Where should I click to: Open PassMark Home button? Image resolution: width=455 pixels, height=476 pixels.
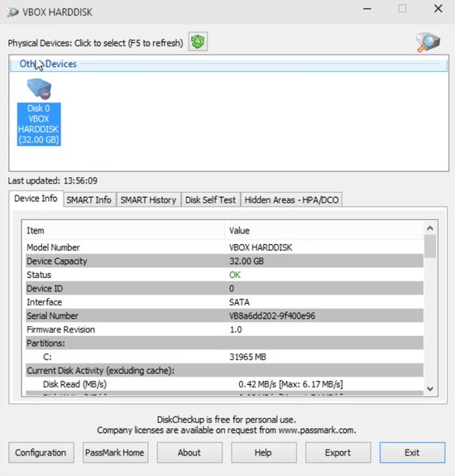tap(115, 453)
